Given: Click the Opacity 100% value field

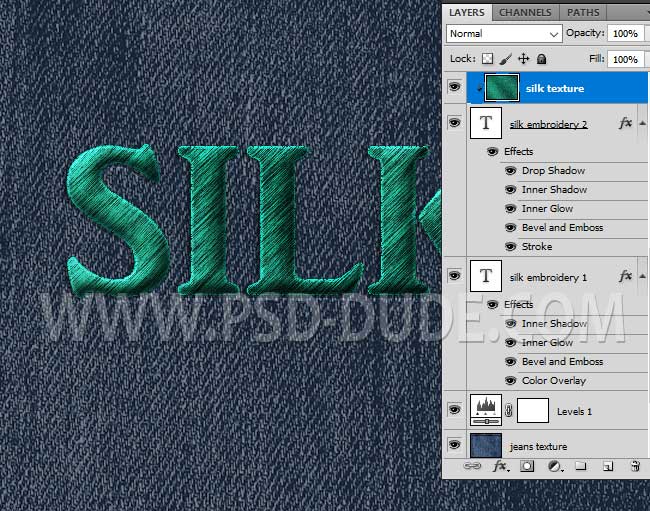Looking at the screenshot, I should [x=626, y=34].
